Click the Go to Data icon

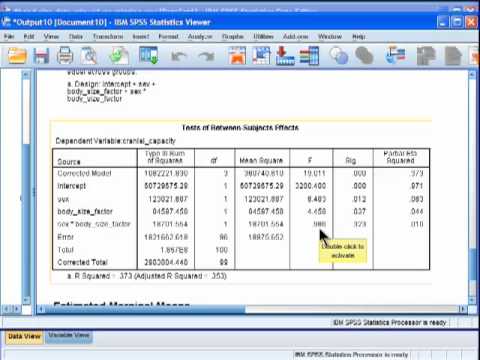(237, 55)
